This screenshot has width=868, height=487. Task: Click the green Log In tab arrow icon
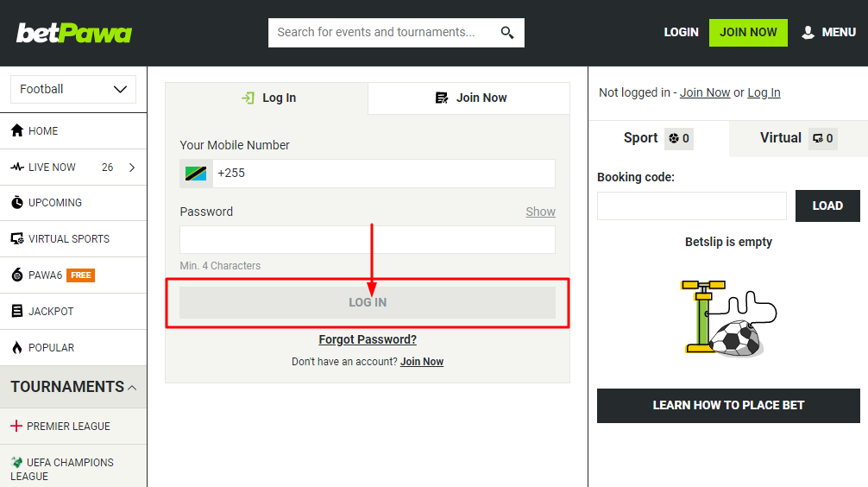(x=248, y=98)
